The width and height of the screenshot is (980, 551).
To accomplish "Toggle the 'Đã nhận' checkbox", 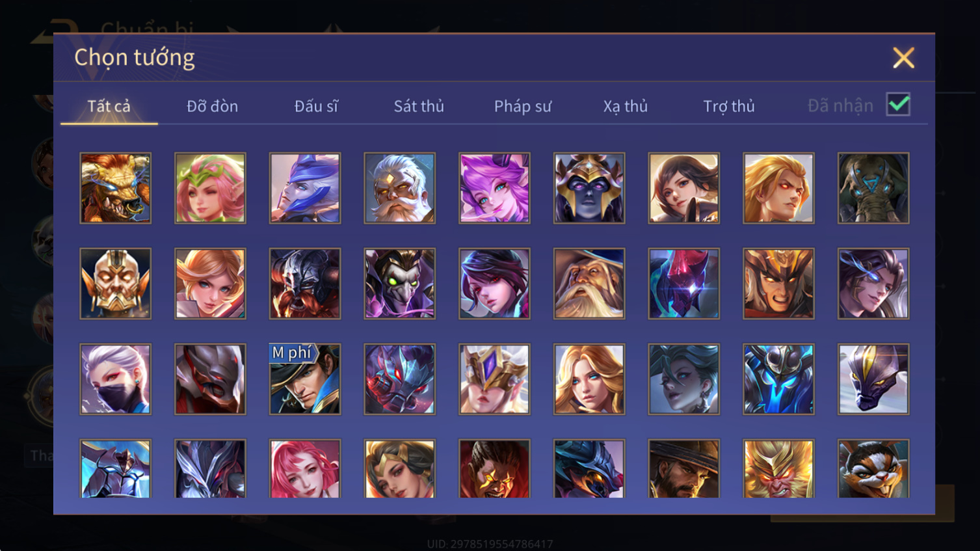I will point(898,105).
